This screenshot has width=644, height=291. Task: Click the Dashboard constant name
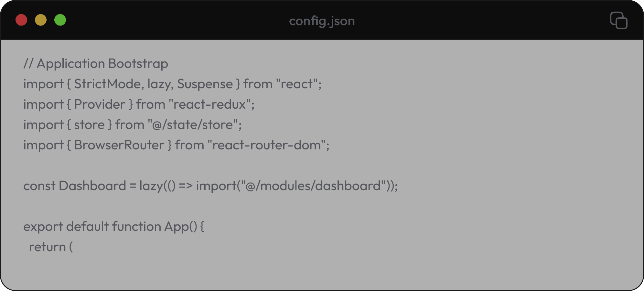pos(92,186)
